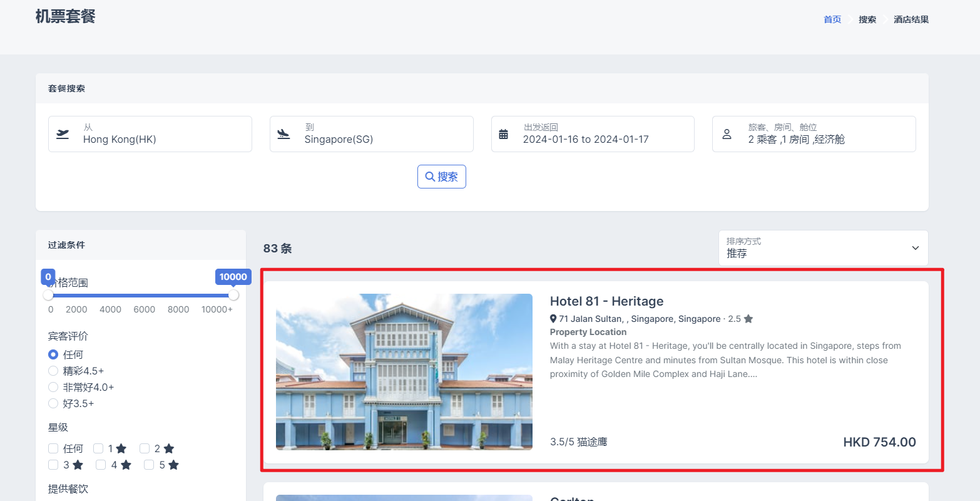Click the magnifier icon in search button
This screenshot has width=980, height=501.
coord(430,177)
